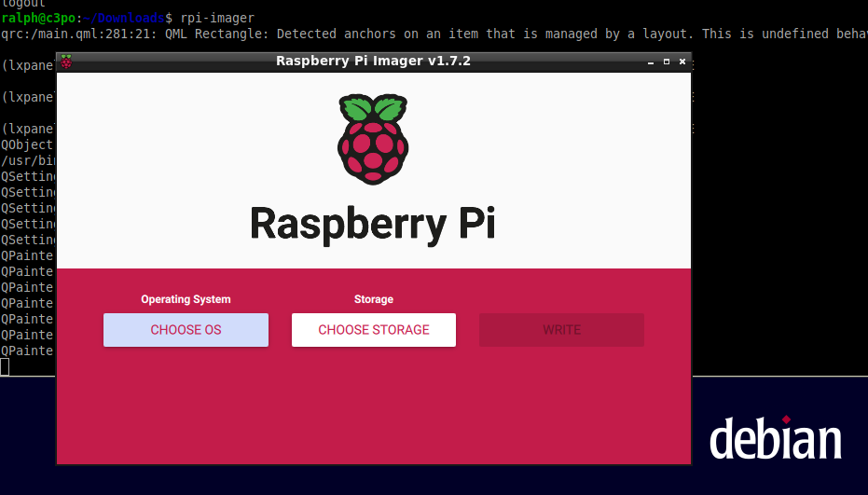Click the terminal cursor block
868x495 pixels.
[x=5, y=366]
